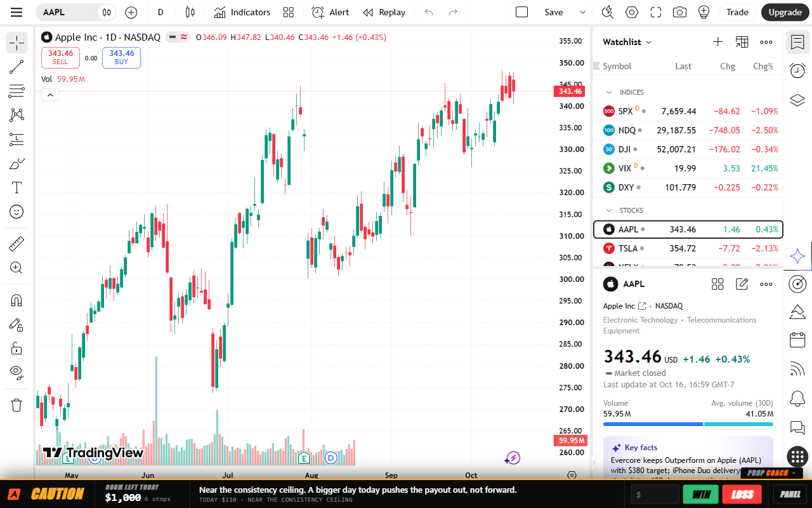Image resolution: width=812 pixels, height=508 pixels.
Task: Remove drawings with trash icon
Action: tap(16, 404)
